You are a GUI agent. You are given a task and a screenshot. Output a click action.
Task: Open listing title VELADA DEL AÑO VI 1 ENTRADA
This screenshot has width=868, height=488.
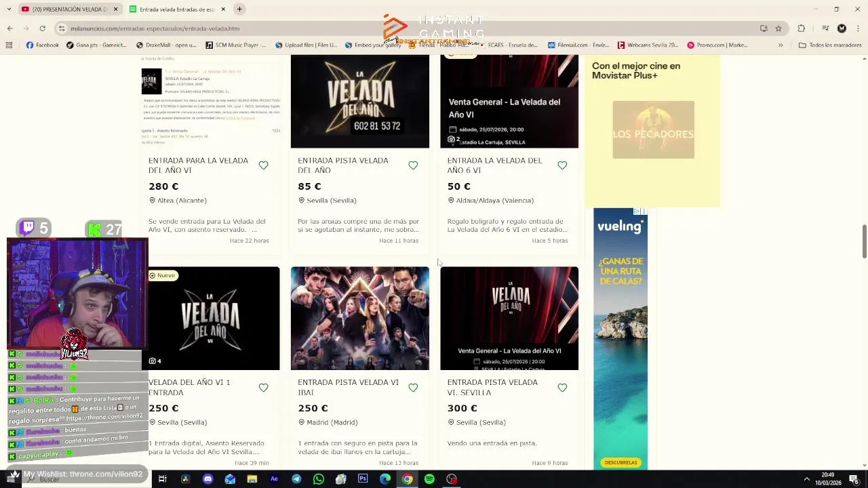tap(189, 387)
